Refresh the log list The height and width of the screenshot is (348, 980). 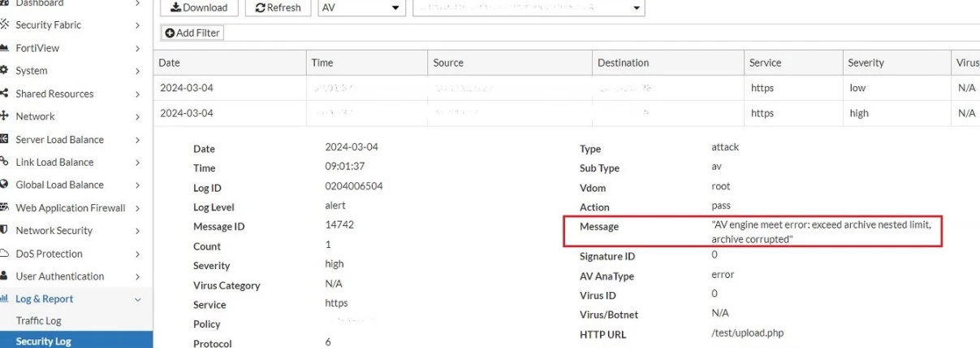pyautogui.click(x=277, y=7)
